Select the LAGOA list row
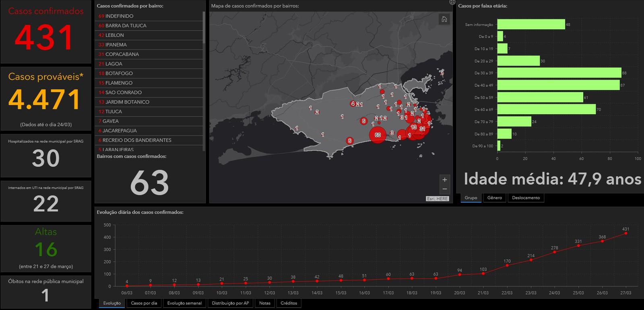Viewport: 644px width, 310px height. (149, 64)
